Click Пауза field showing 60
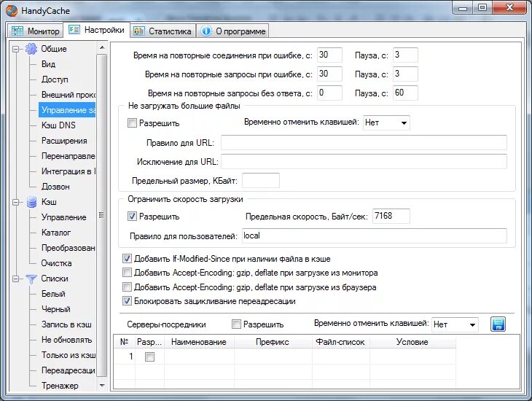This screenshot has height=401, width=532. click(405, 93)
